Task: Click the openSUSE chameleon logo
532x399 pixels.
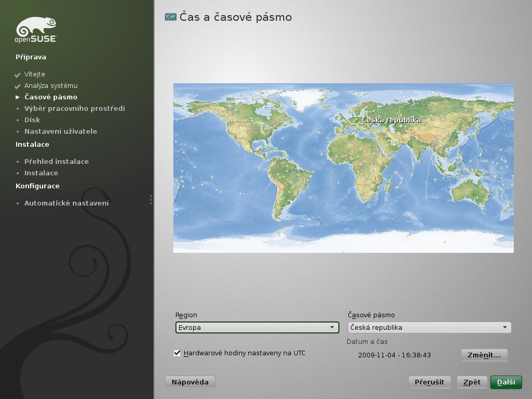Action: click(35, 30)
